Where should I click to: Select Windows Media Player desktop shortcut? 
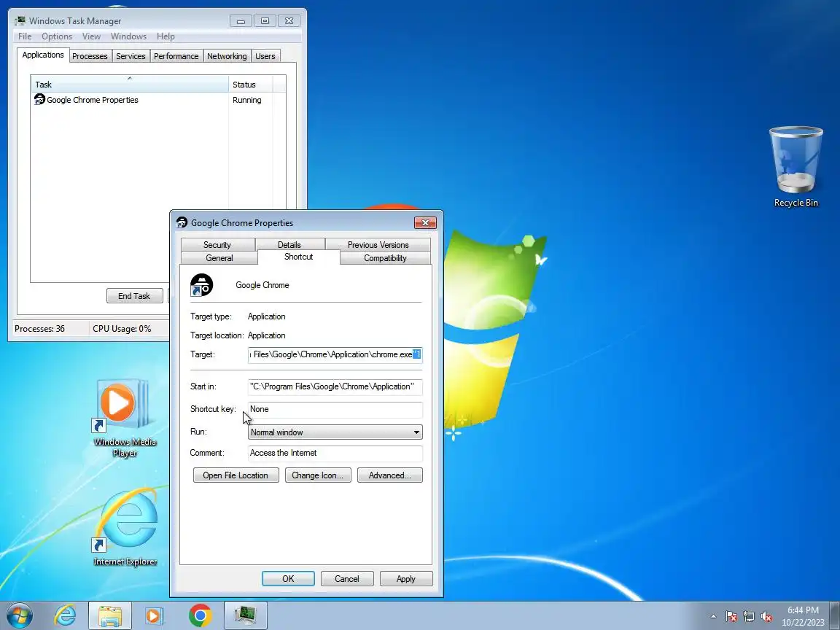(124, 419)
